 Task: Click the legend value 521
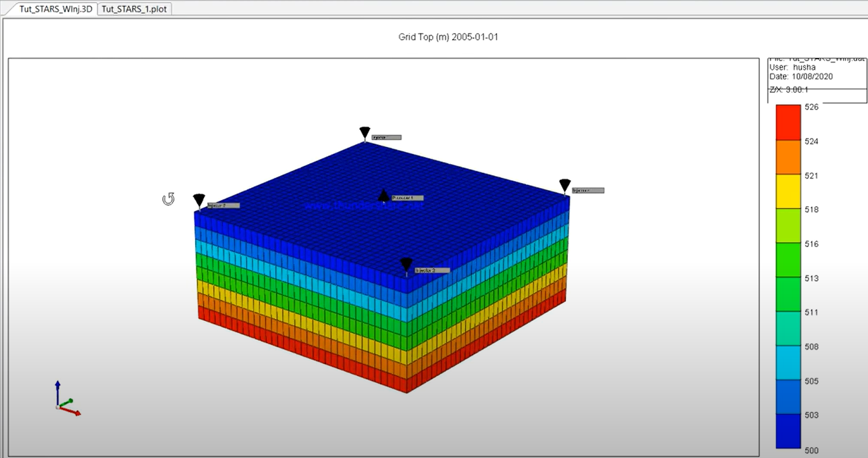811,176
